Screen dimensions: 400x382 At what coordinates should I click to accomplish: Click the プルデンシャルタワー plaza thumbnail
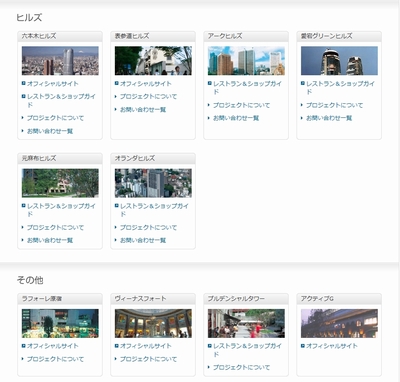246,323
